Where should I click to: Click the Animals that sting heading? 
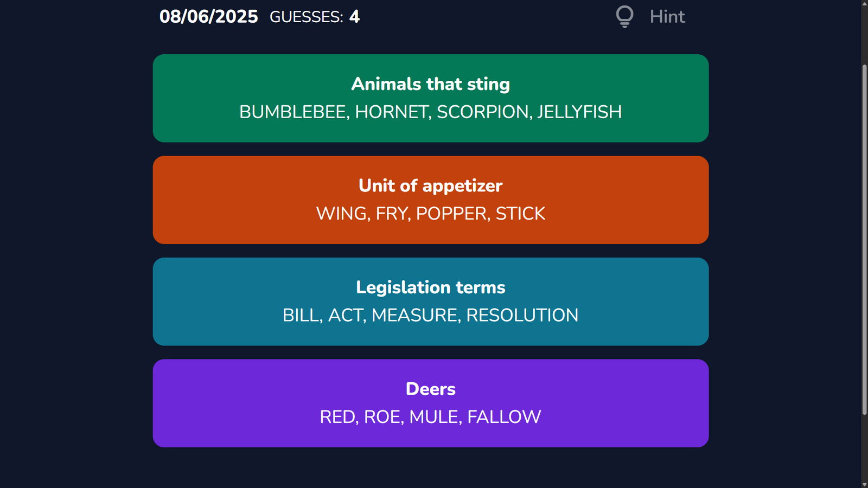[431, 84]
